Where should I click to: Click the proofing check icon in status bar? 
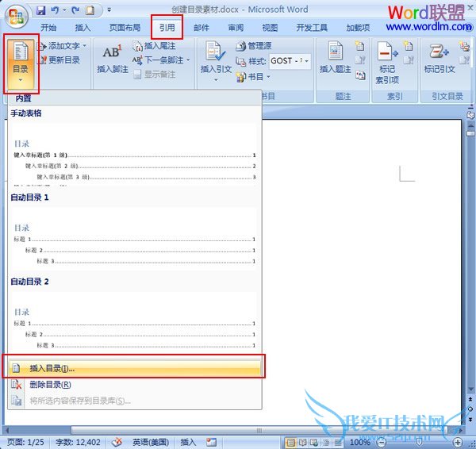[117, 442]
